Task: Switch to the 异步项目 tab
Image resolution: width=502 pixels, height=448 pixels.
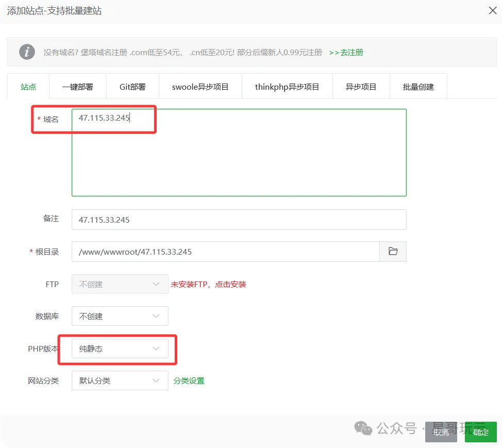Action: [361, 86]
